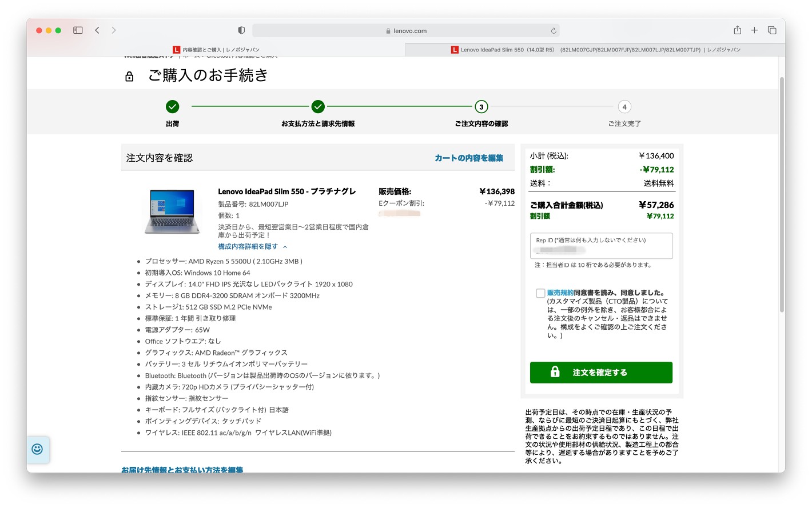Click the step 4 circle ご注文完了
This screenshot has height=508, width=812.
pos(624,107)
